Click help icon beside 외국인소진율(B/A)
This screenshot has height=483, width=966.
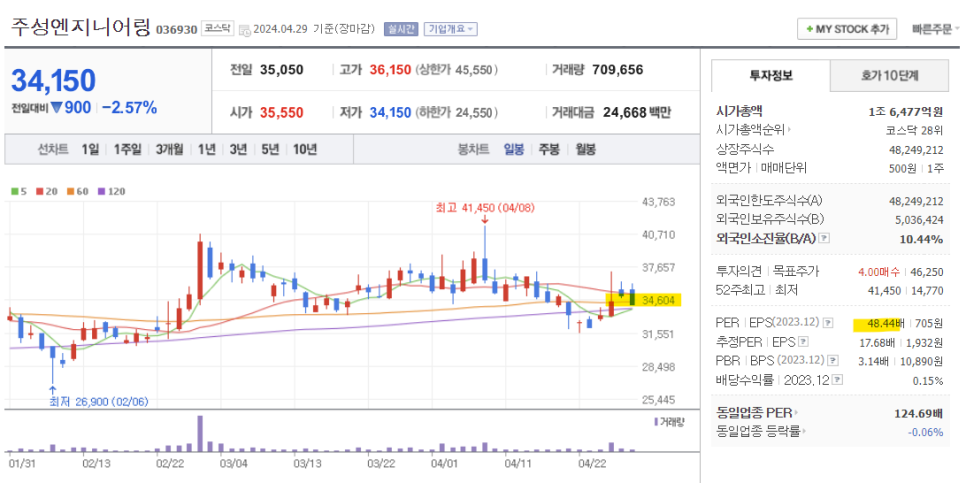825,239
